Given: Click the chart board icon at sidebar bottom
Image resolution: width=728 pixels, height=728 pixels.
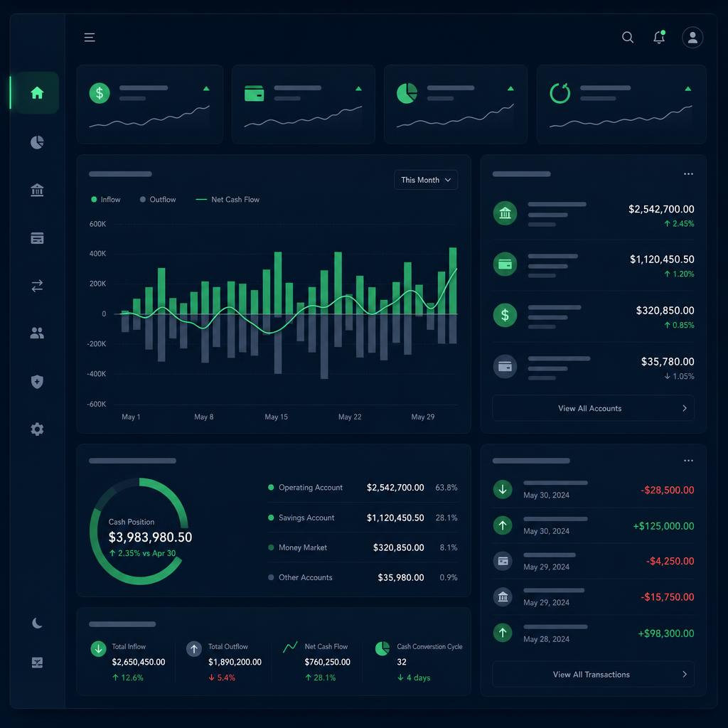Looking at the screenshot, I should pos(37,663).
